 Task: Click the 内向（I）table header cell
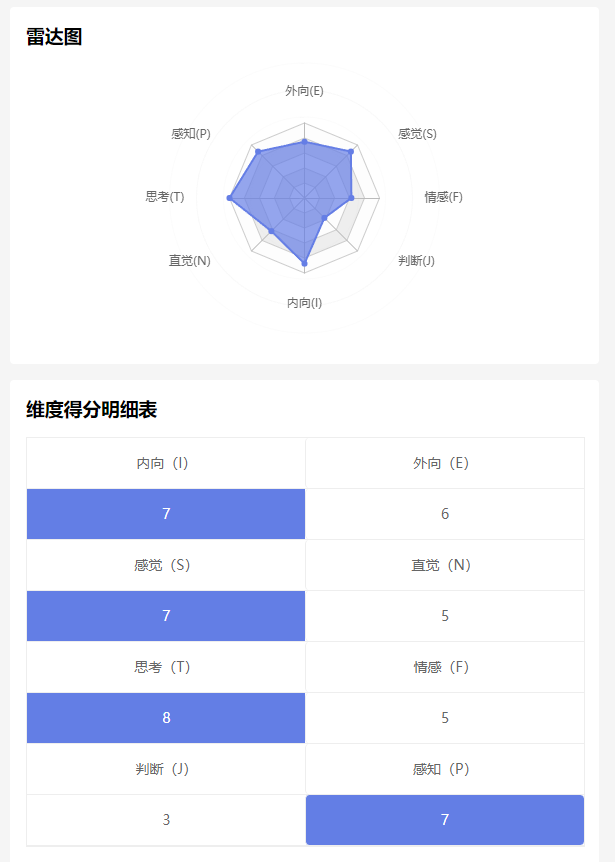(x=166, y=463)
